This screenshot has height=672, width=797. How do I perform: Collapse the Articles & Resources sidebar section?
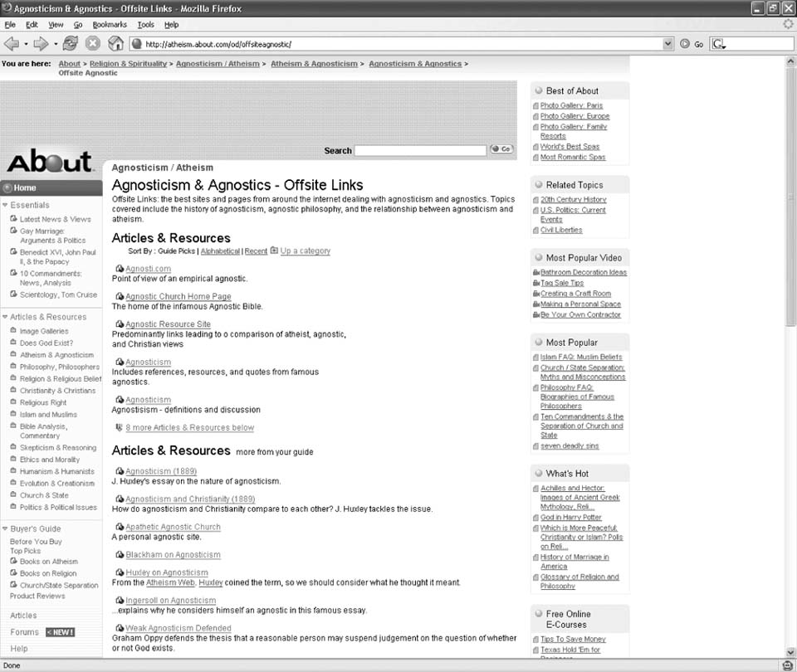[x=5, y=317]
